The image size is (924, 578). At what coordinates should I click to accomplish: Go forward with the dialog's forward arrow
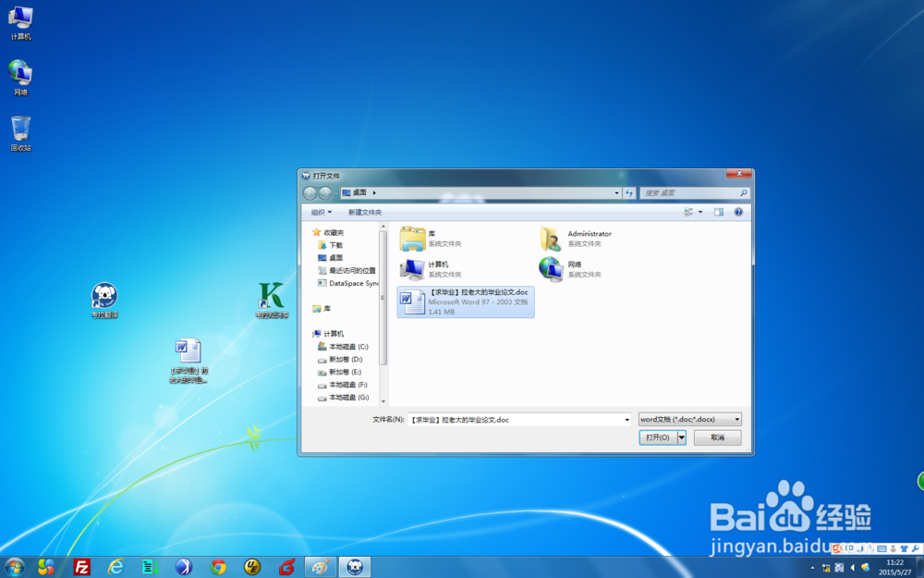point(324,193)
